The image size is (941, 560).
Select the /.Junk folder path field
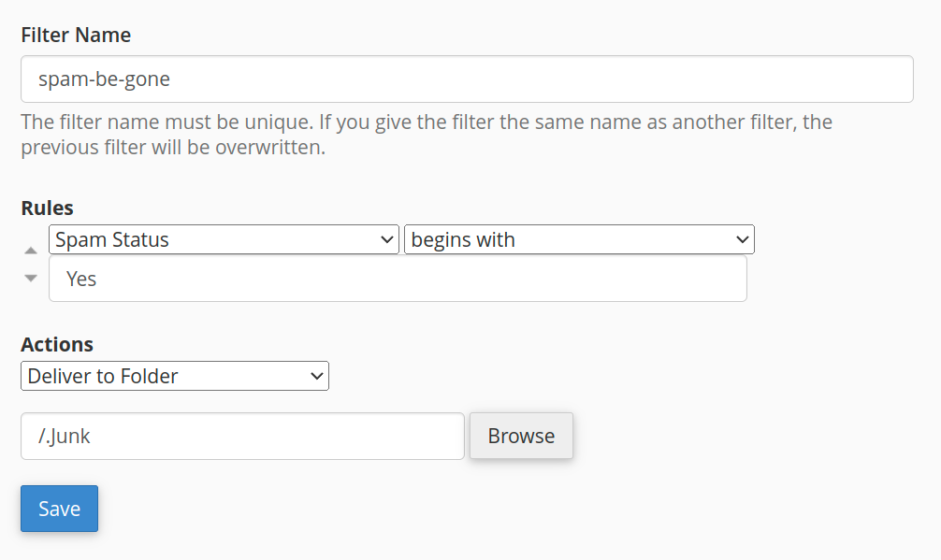(x=242, y=437)
